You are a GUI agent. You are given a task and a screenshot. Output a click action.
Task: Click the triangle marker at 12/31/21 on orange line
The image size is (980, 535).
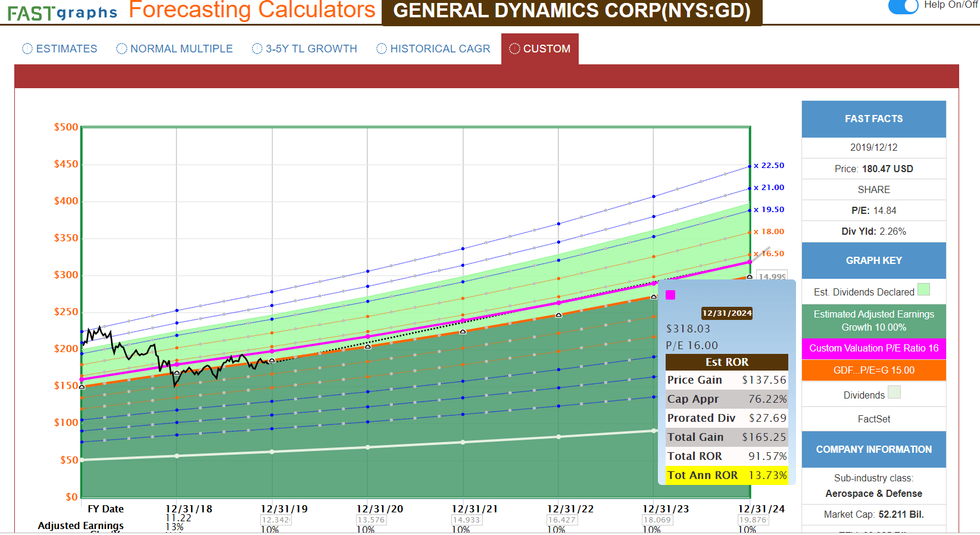pos(463,331)
